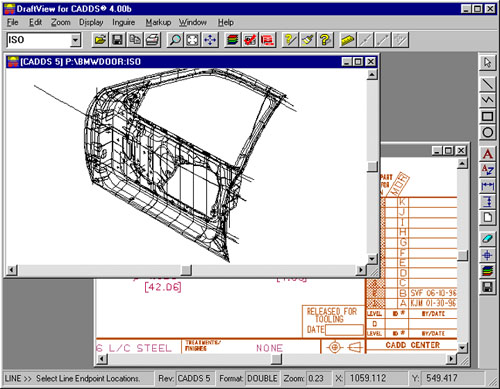Expand the ISO view dropdown
This screenshot has height=389, width=500.
pos(75,40)
